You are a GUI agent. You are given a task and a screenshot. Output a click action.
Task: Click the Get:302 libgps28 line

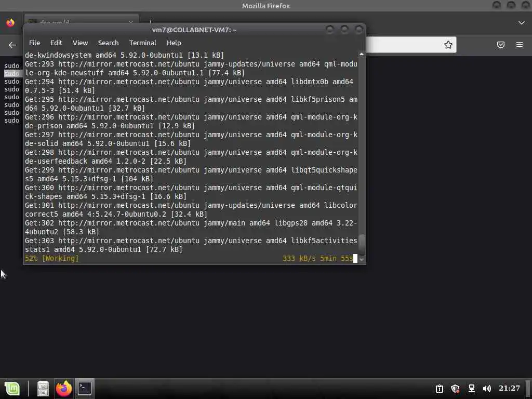pyautogui.click(x=191, y=228)
